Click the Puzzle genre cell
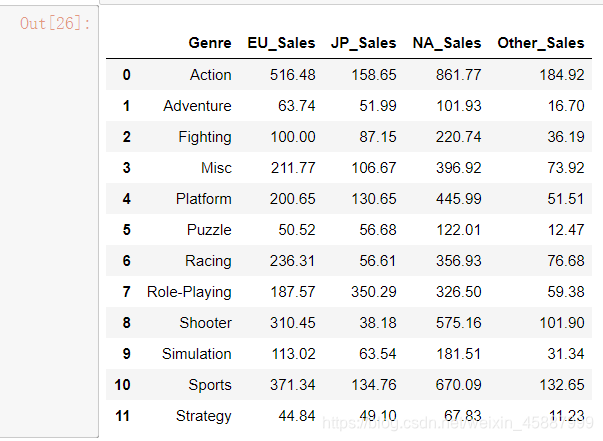This screenshot has width=603, height=441. pyautogui.click(x=208, y=230)
